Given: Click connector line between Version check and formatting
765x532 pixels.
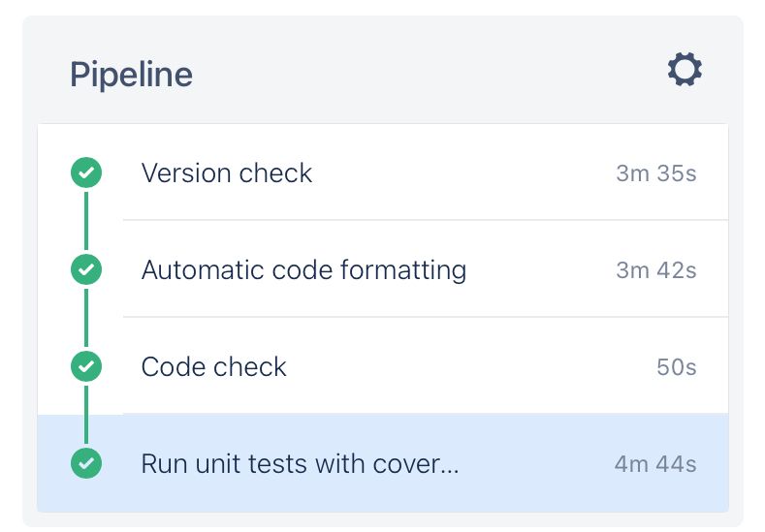Looking at the screenshot, I should (86, 221).
